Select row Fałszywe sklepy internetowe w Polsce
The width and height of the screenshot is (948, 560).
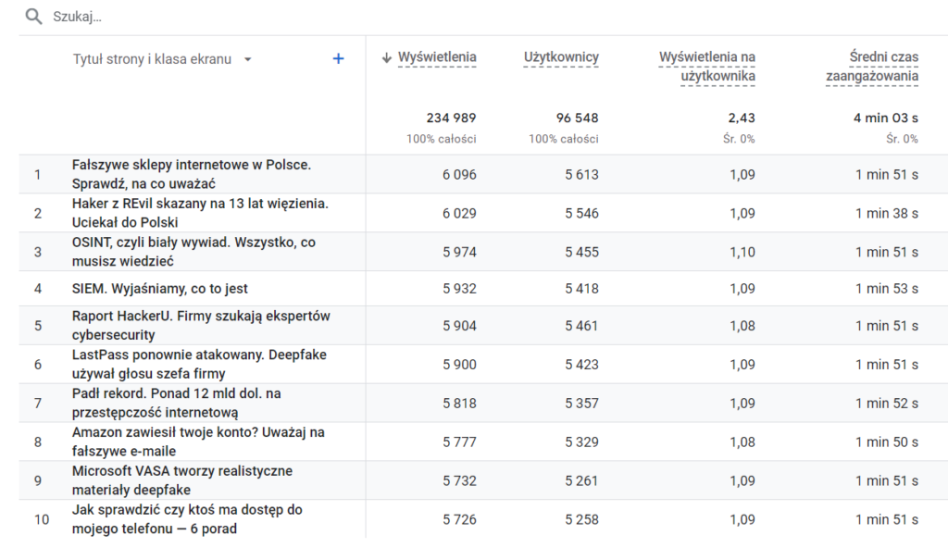coord(483,174)
